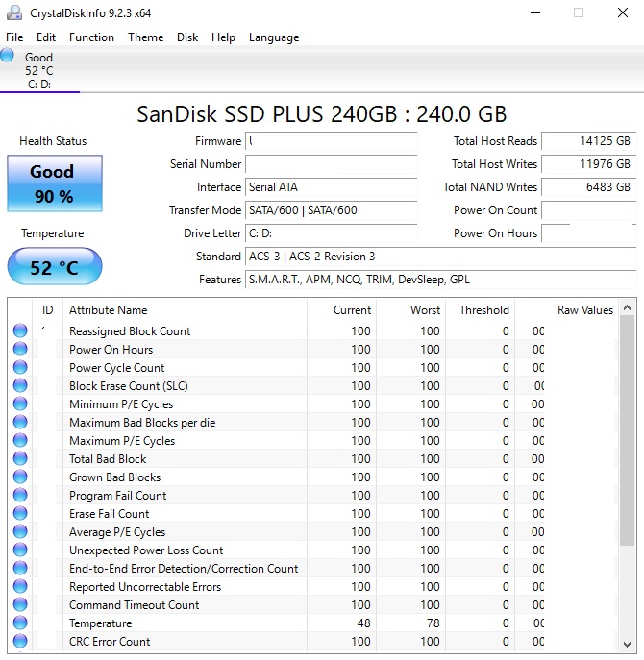Click status orb for Power On Hours row
The width and height of the screenshot is (644, 660).
(x=20, y=349)
